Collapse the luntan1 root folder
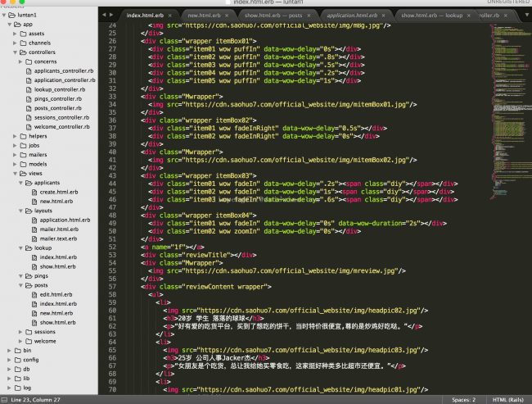Viewport: 532px width, 404px height. pos(5,15)
